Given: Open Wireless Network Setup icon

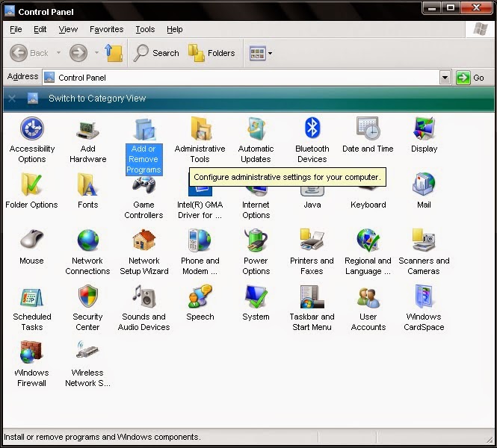Looking at the screenshot, I should pos(87,349).
